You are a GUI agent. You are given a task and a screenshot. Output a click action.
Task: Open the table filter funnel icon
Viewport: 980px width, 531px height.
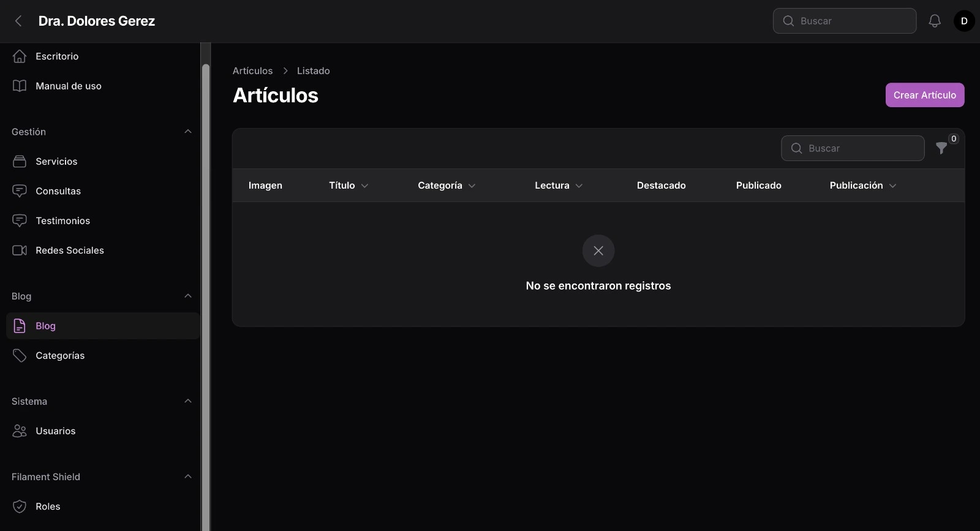941,148
